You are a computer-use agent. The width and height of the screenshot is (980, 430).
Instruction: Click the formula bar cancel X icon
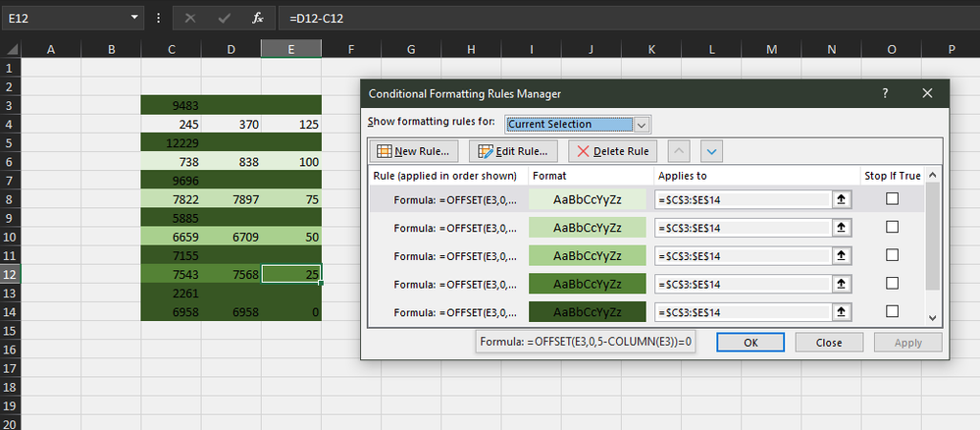pyautogui.click(x=190, y=19)
